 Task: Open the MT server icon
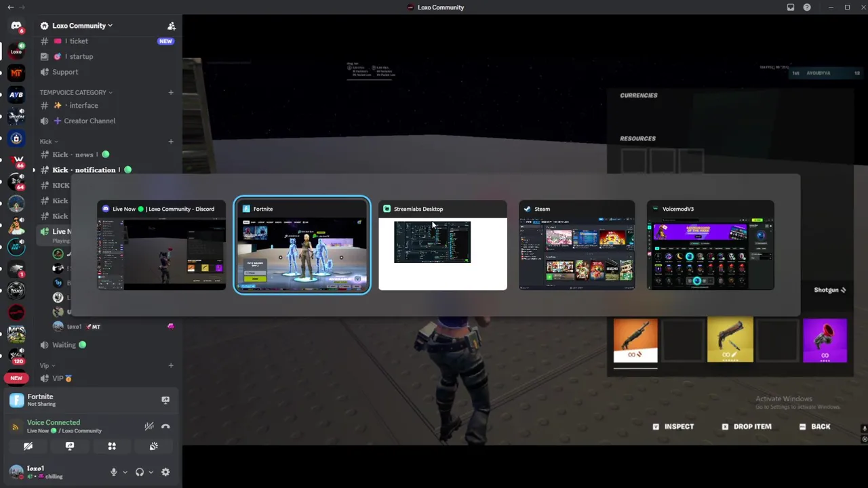(x=16, y=73)
